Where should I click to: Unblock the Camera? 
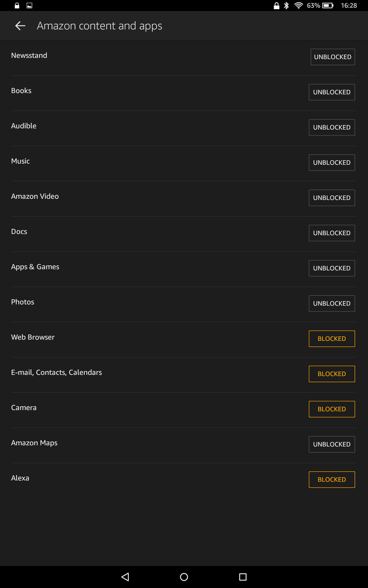point(332,409)
